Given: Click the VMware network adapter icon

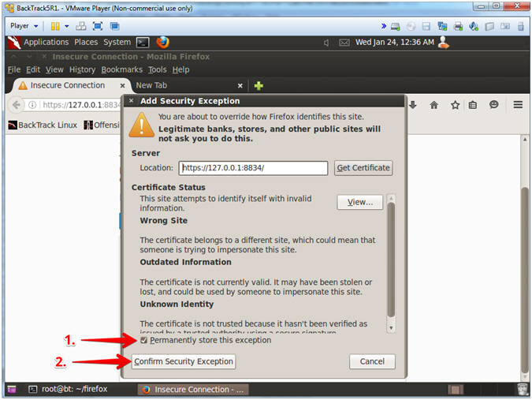Looking at the screenshot, I should tap(442, 27).
